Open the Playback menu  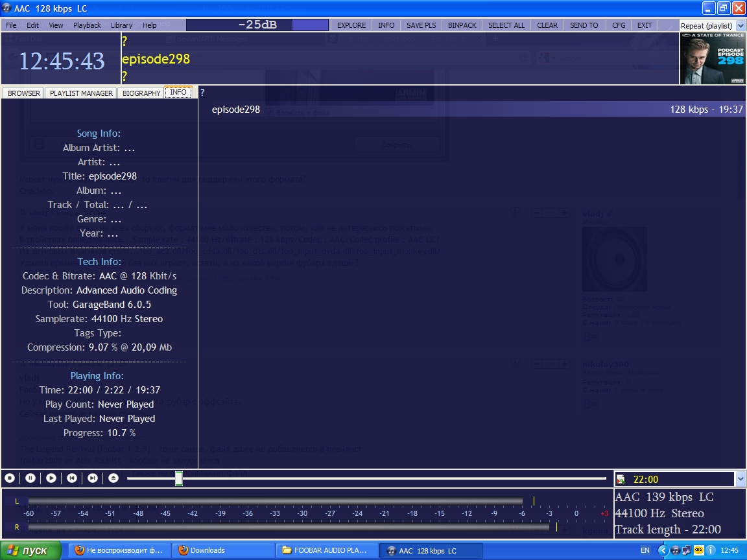pyautogui.click(x=87, y=25)
